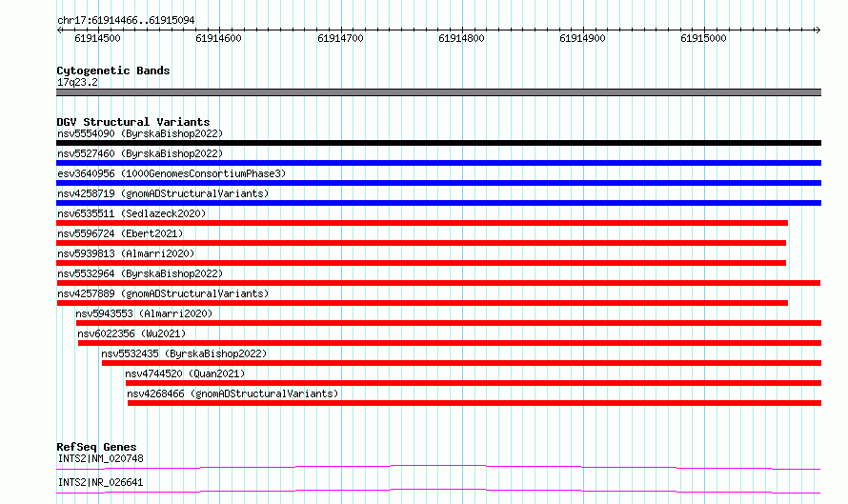
Task: Click ruler position 61914500
Action: click(97, 38)
